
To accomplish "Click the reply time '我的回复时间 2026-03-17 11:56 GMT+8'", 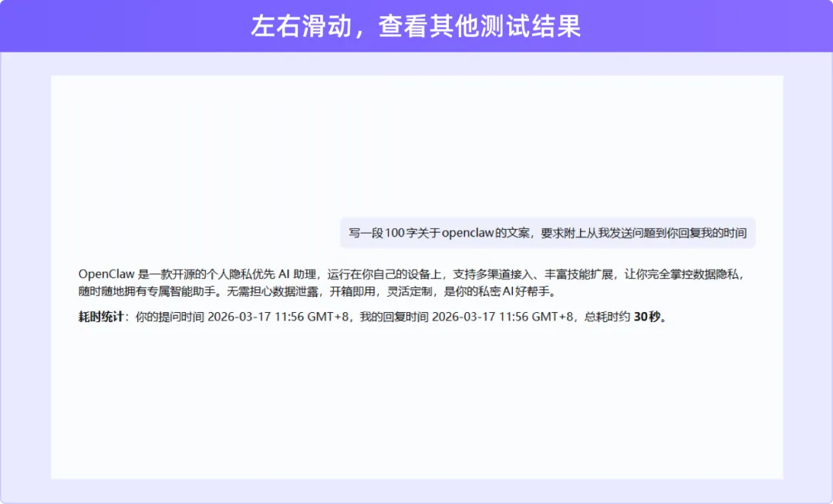I will (x=467, y=317).
